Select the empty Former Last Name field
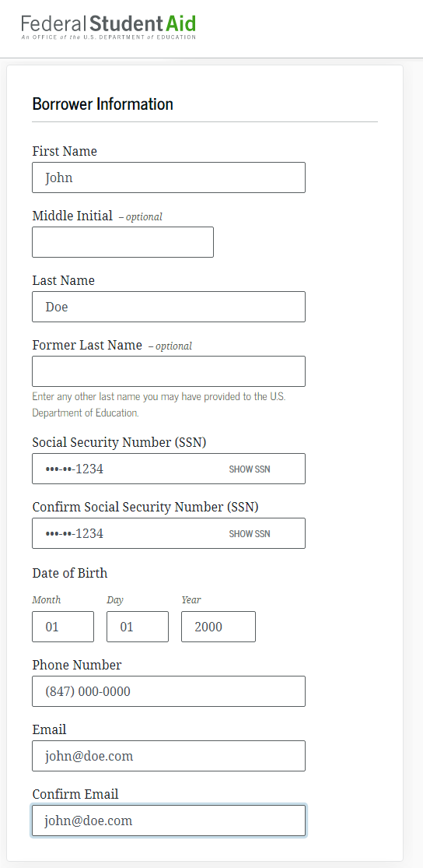Viewport: 423px width, 868px height. (x=169, y=371)
